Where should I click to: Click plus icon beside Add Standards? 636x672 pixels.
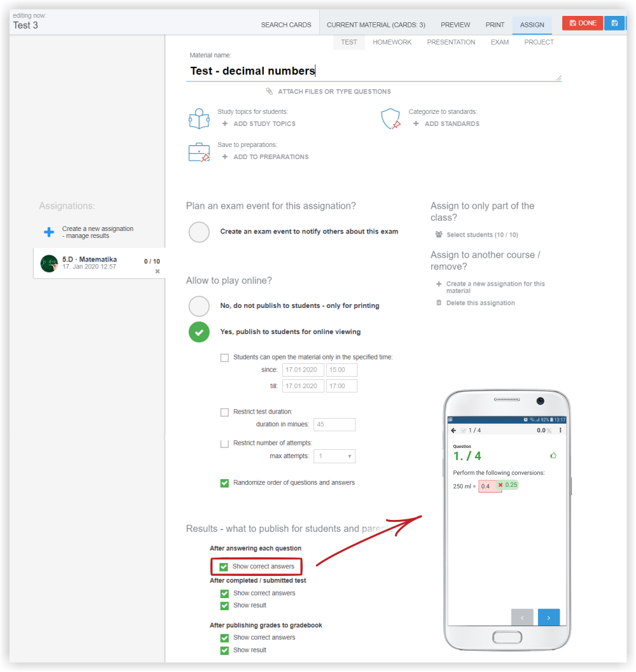(x=416, y=123)
